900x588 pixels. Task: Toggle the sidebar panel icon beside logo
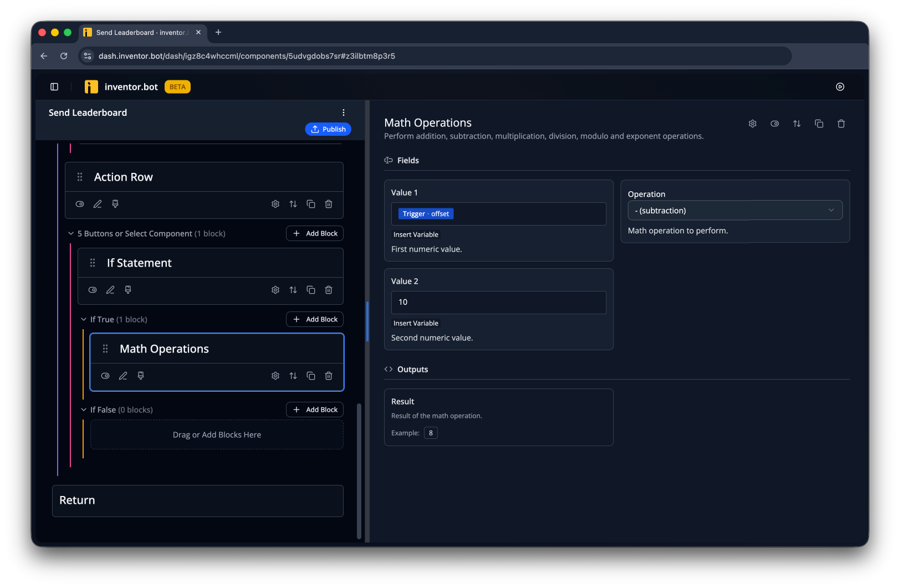(x=54, y=86)
